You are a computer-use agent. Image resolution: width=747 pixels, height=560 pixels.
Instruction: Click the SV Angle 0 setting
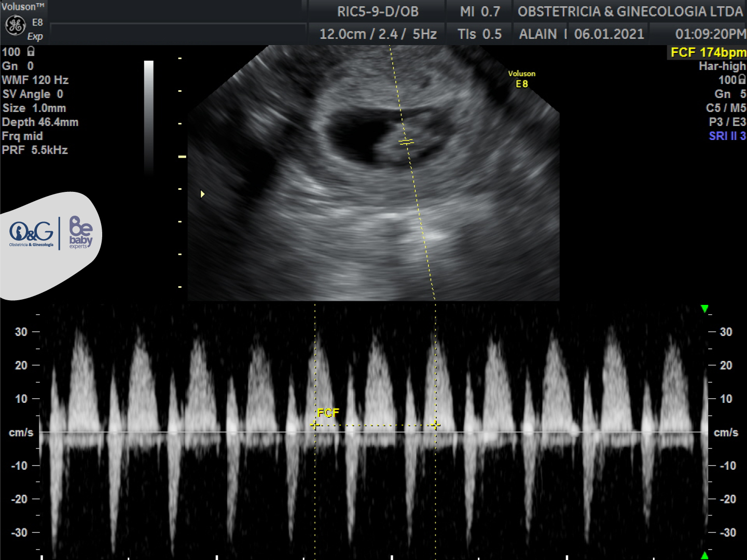[x=33, y=94]
